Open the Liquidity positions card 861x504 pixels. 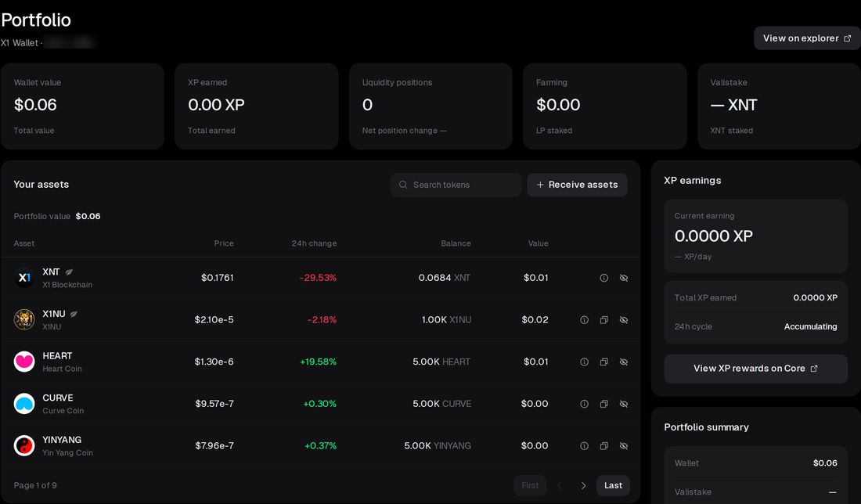(430, 106)
